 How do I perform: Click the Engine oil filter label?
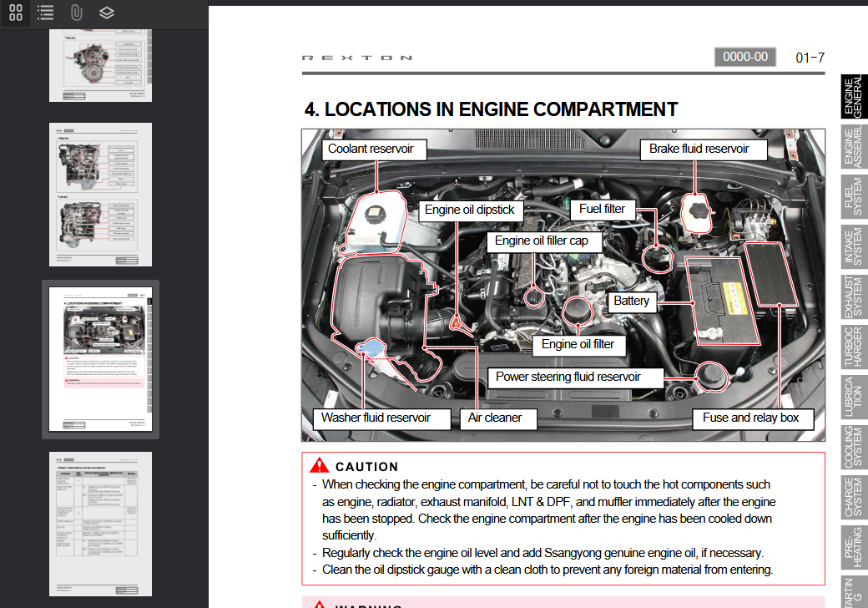[x=579, y=344]
